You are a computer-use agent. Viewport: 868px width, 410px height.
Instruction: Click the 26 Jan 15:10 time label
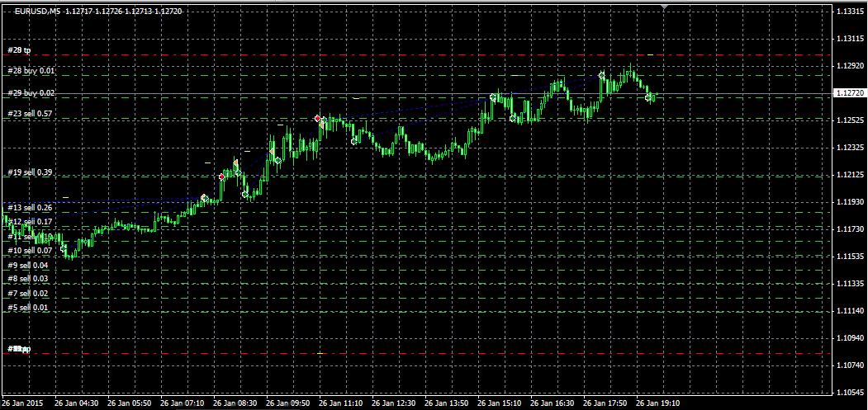point(500,403)
